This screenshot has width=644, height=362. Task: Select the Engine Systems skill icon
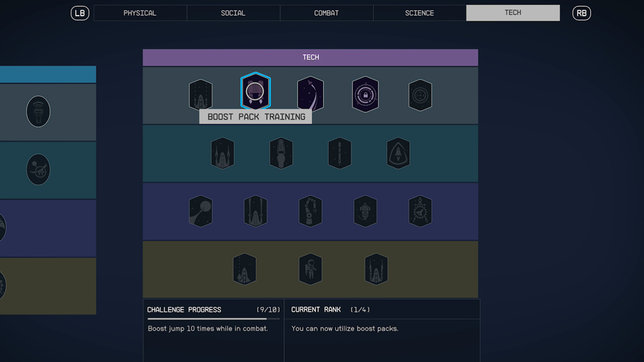coord(281,153)
